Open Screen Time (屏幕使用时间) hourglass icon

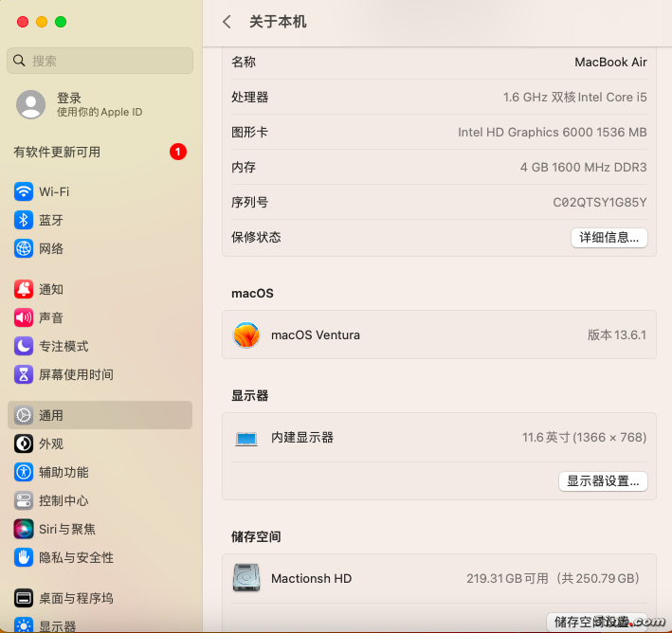(24, 374)
